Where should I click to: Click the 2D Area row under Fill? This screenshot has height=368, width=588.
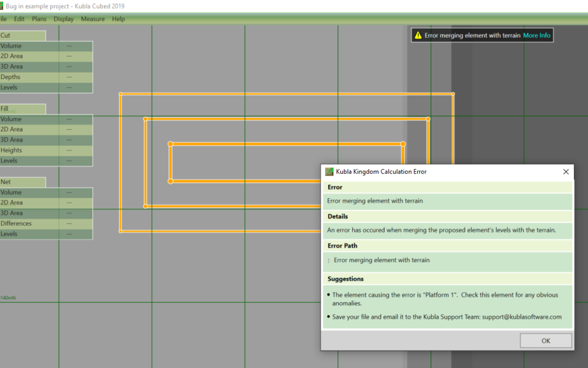[46, 130]
